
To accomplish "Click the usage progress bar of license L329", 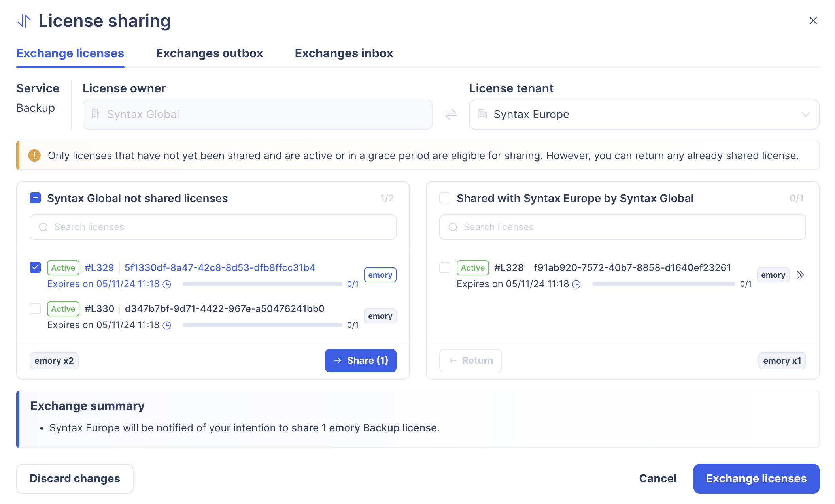I will (262, 284).
